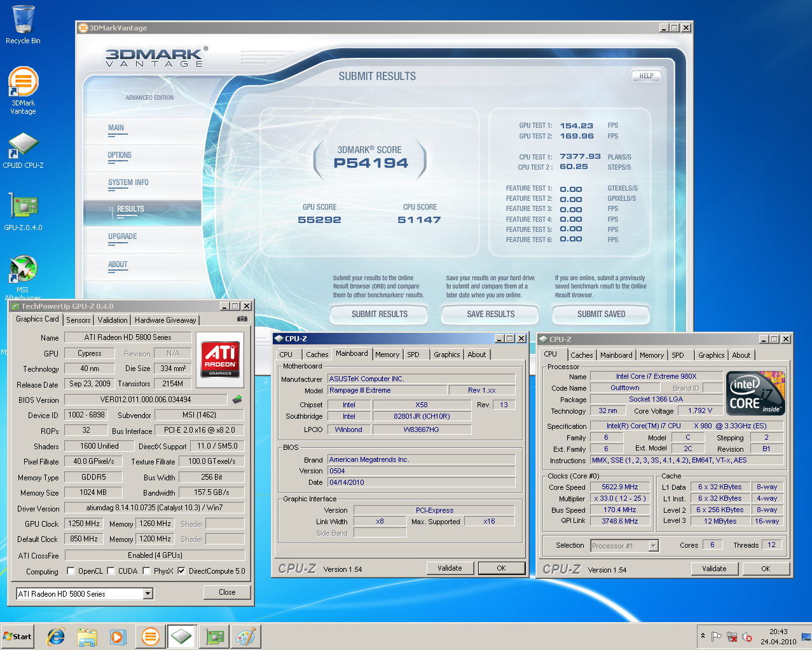
Task: Click the BIOS Version field in GPU-Z
Action: pos(146,400)
